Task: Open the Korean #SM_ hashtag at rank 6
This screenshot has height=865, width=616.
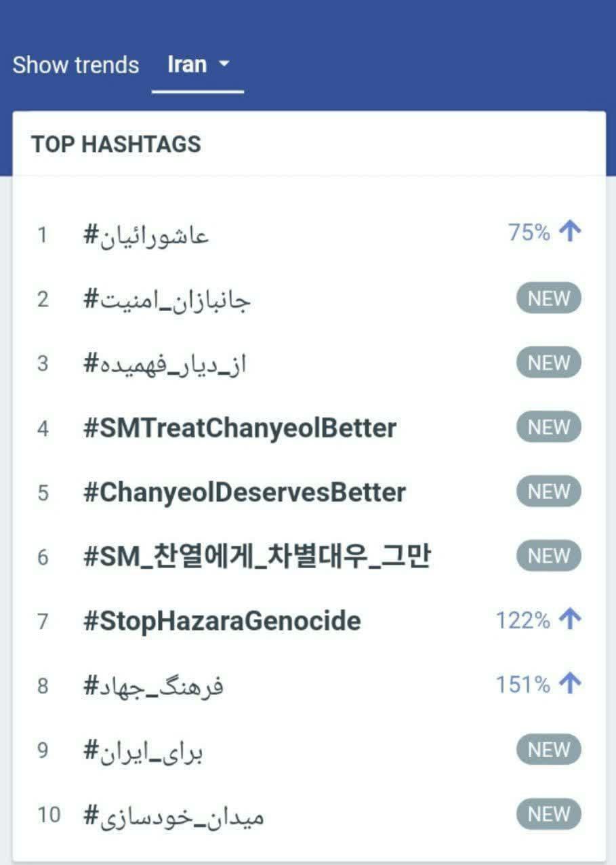Action: click(x=256, y=557)
